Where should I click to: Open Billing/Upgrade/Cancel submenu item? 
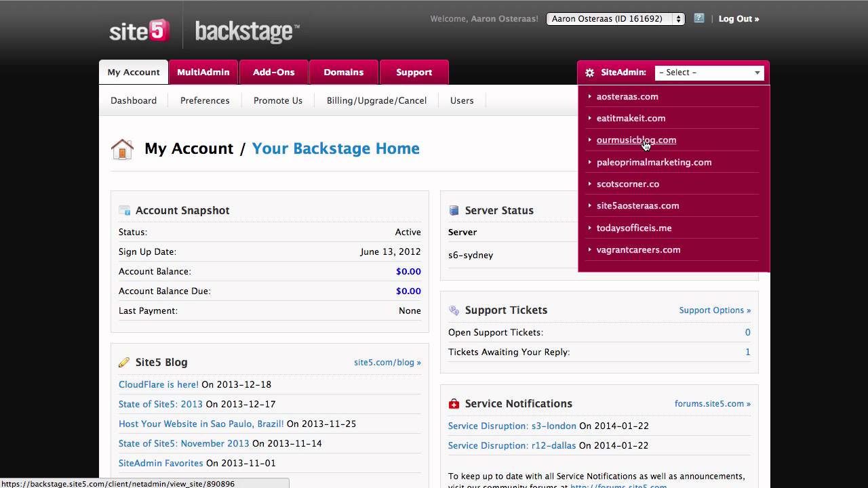point(376,100)
